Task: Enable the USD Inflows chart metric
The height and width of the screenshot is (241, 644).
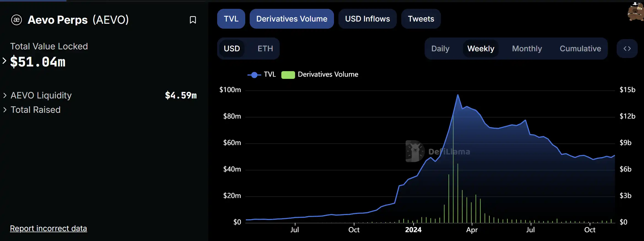Action: 367,19
